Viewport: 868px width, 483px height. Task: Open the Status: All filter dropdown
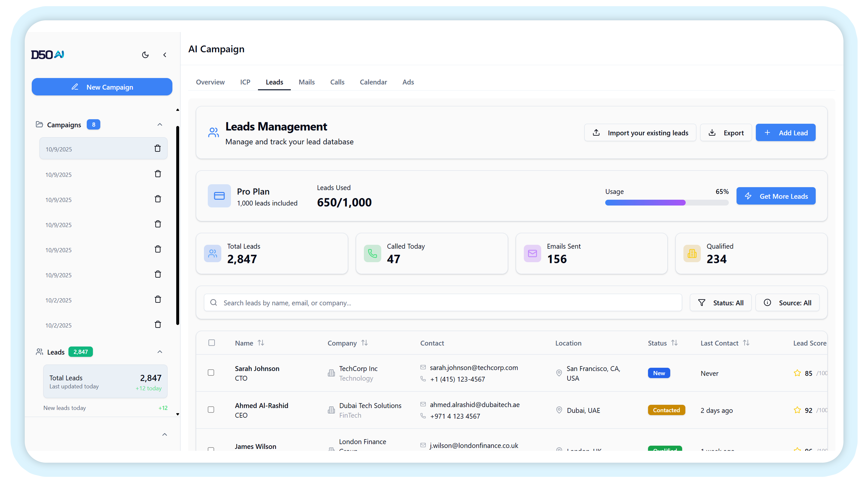720,303
